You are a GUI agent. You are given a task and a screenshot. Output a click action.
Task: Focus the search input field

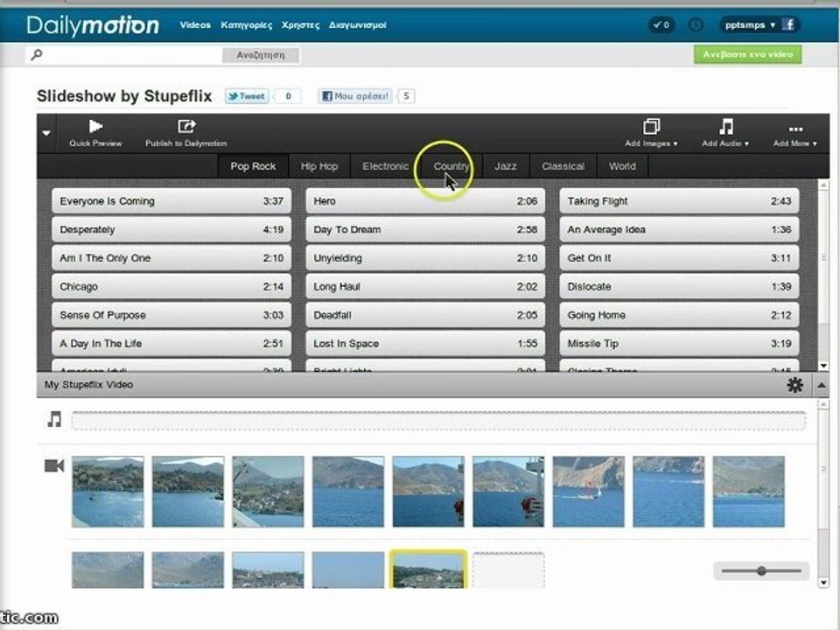132,54
